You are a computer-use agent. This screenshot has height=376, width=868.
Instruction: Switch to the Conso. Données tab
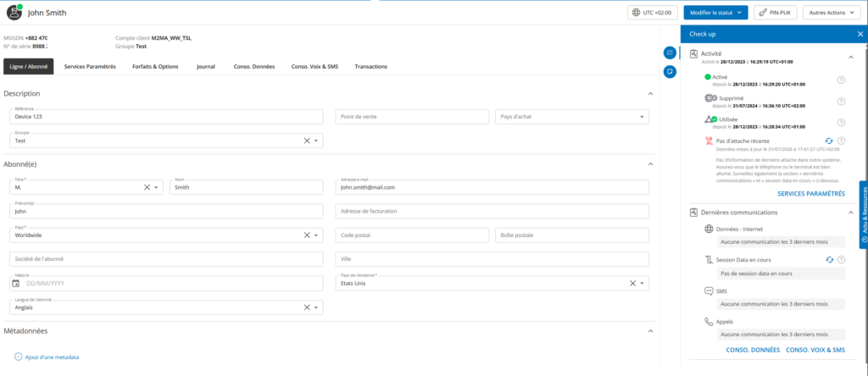(x=254, y=66)
